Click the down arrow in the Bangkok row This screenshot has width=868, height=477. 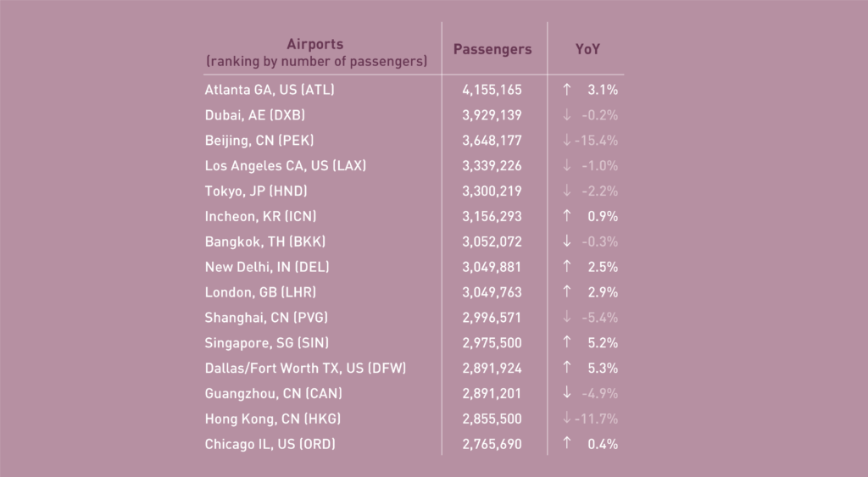tap(566, 241)
